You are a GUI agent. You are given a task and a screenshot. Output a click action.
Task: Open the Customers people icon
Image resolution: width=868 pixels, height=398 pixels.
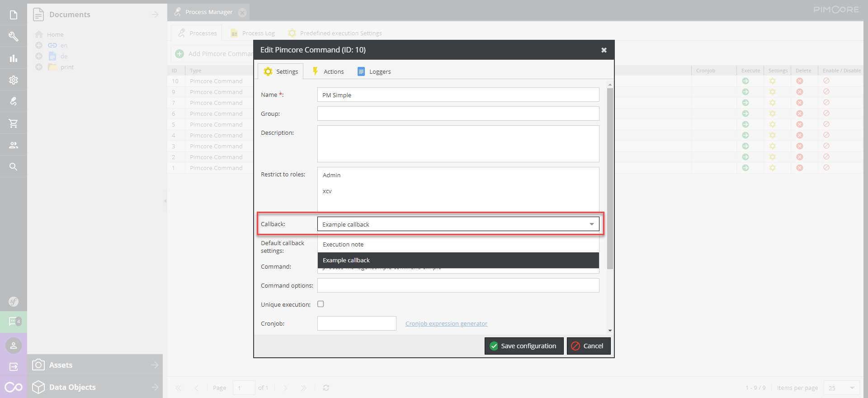tap(14, 145)
